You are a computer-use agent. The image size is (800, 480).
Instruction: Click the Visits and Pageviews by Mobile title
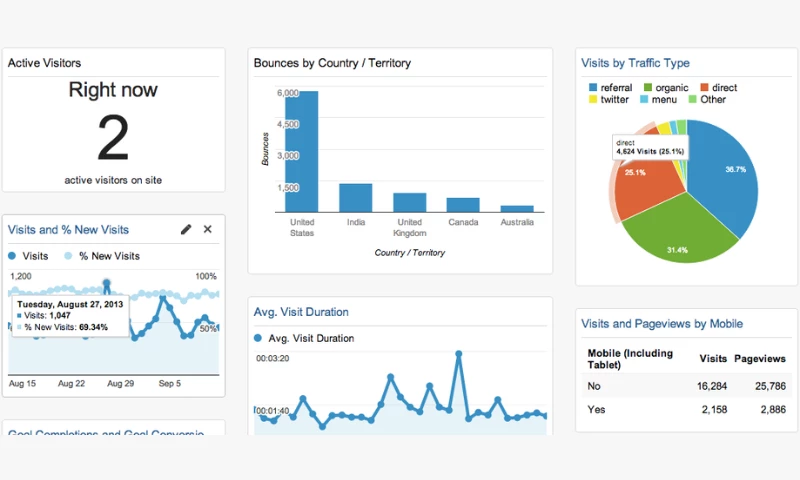click(x=661, y=324)
